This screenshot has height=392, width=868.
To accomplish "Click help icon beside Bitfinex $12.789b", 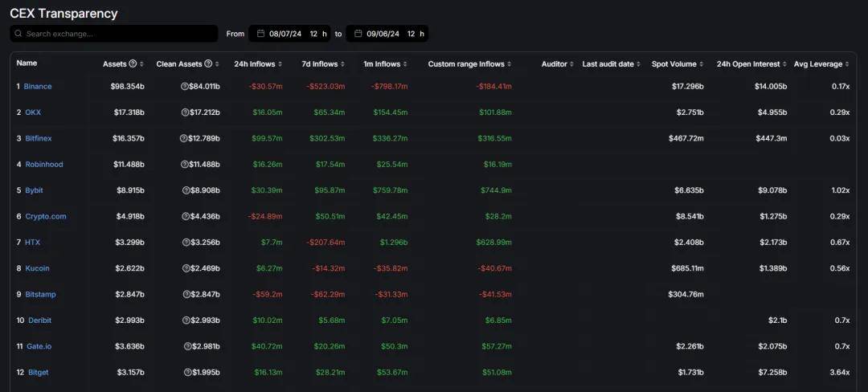I will tap(184, 138).
